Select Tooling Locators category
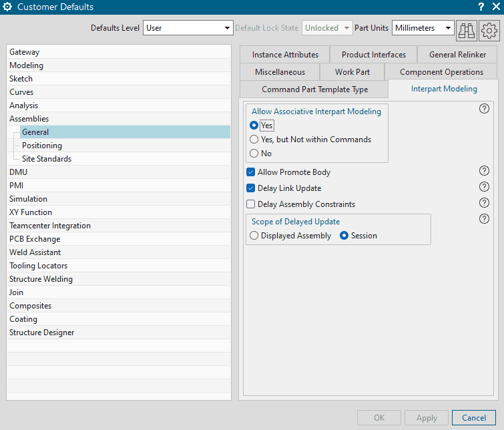504x430 pixels. tap(119, 266)
